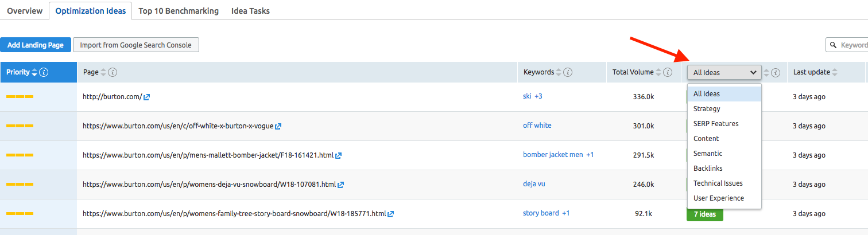
Task: Choose Strategy from the ideas list
Action: (x=724, y=109)
